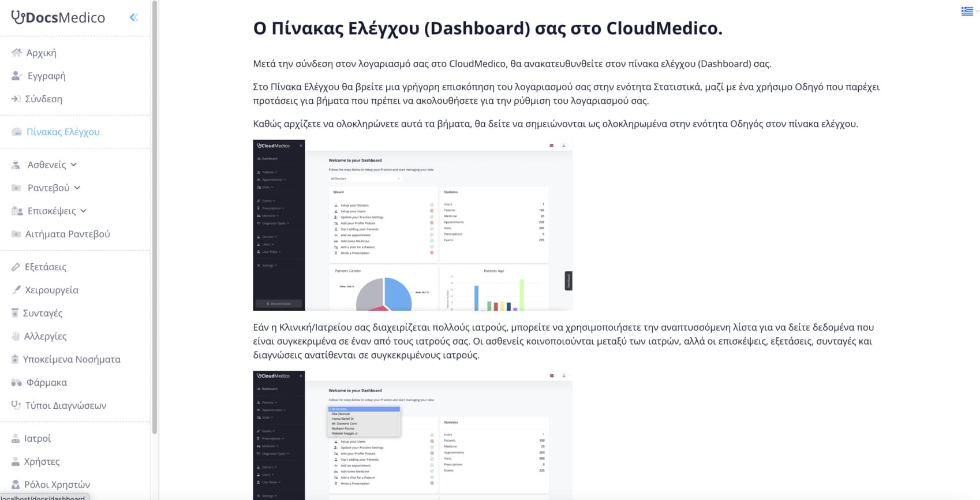Open the Υποκείμενα Νοσήματα page link
This screenshot has width=980, height=500.
click(x=72, y=359)
